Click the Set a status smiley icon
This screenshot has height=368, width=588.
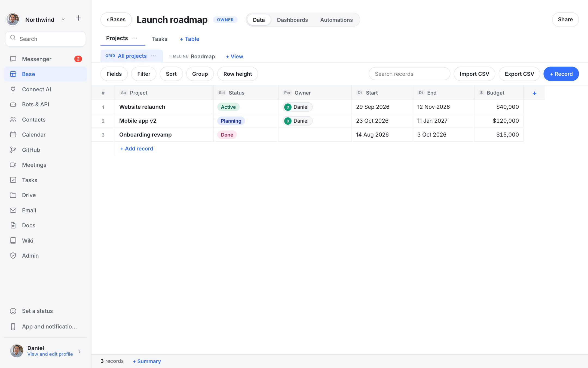13,311
